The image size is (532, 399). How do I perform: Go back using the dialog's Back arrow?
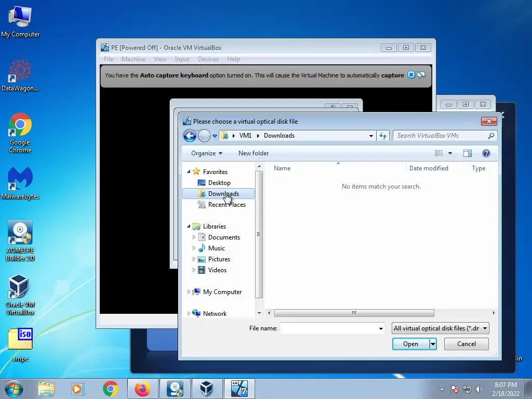190,136
